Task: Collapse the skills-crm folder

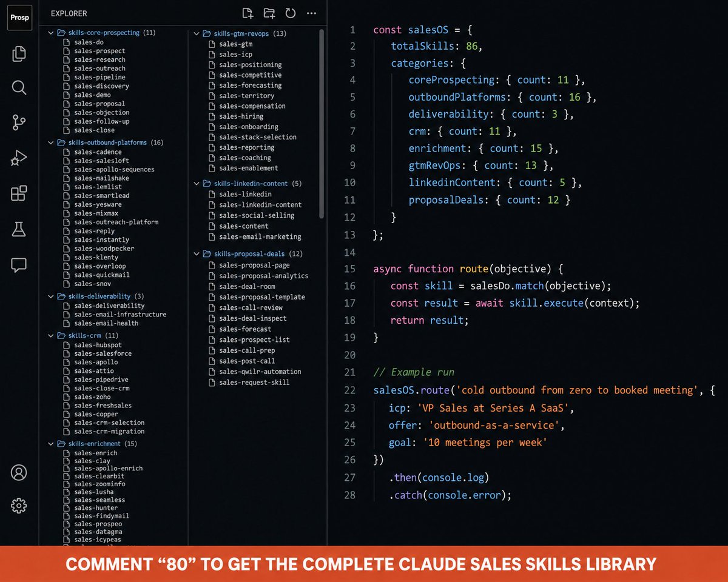Action: (x=51, y=336)
